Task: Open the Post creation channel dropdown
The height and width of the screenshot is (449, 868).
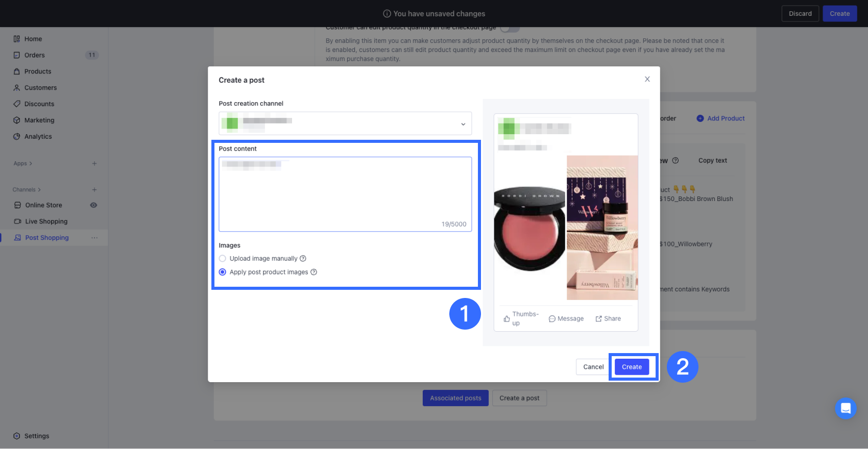Action: click(x=345, y=123)
